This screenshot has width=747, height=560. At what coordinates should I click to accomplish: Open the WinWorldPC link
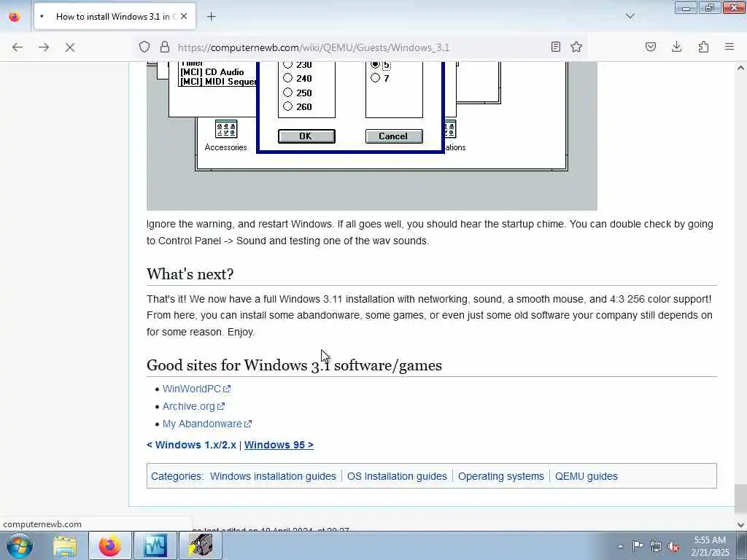coord(196,389)
